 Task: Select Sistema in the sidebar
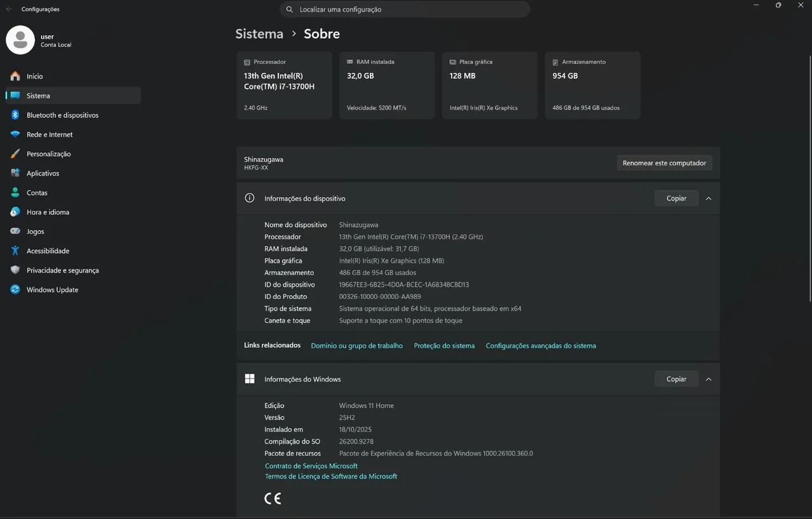(x=73, y=96)
